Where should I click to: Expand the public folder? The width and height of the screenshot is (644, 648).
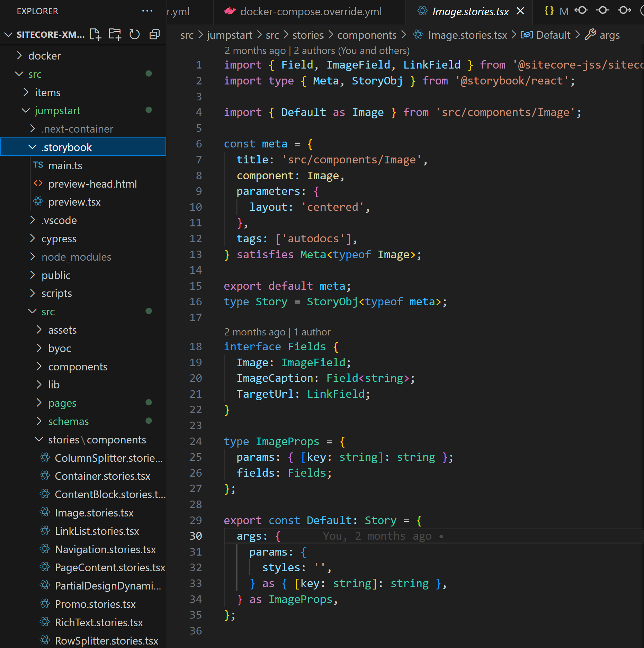(x=33, y=275)
